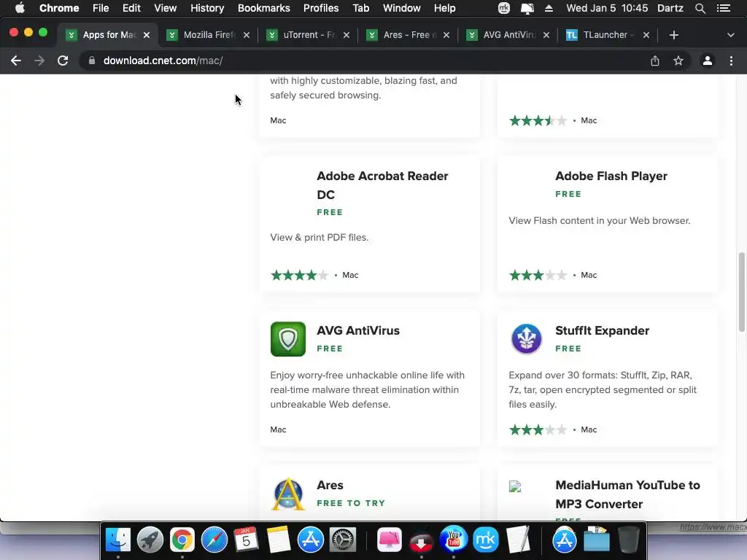Open Finder in the Dock
This screenshot has width=747, height=560.
click(x=117, y=540)
